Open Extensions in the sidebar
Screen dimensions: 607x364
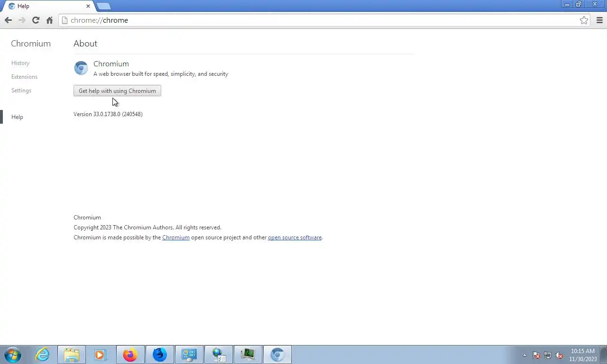(24, 77)
